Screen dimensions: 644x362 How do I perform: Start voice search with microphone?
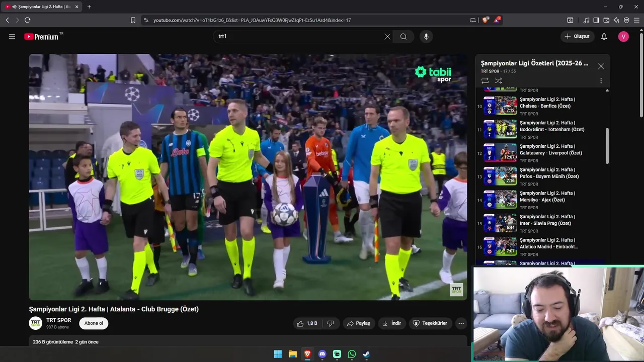426,36
